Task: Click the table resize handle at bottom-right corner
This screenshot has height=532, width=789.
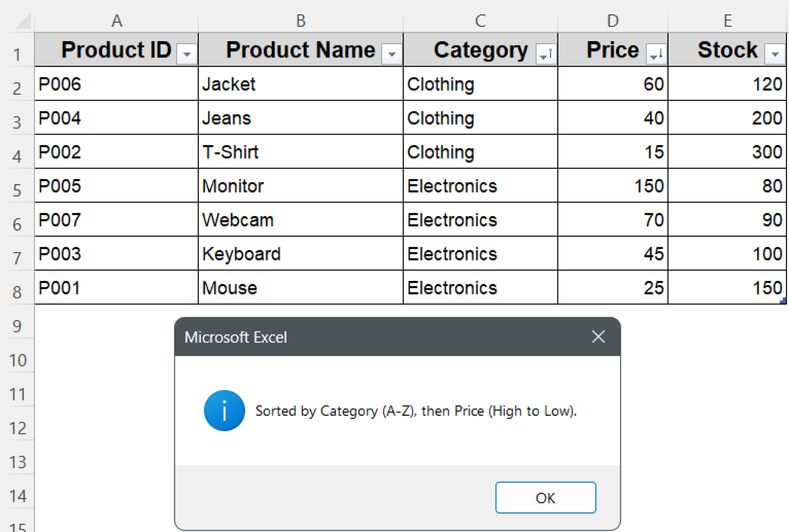Action: [x=783, y=301]
